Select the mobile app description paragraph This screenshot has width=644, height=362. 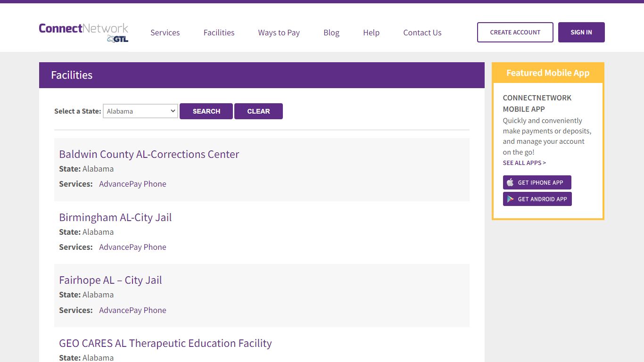[547, 136]
